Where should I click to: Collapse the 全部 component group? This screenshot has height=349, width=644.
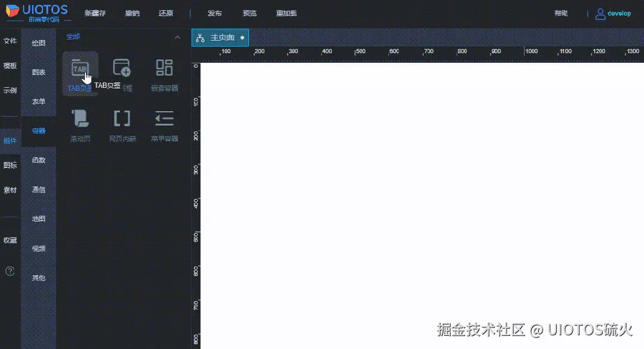pos(178,36)
